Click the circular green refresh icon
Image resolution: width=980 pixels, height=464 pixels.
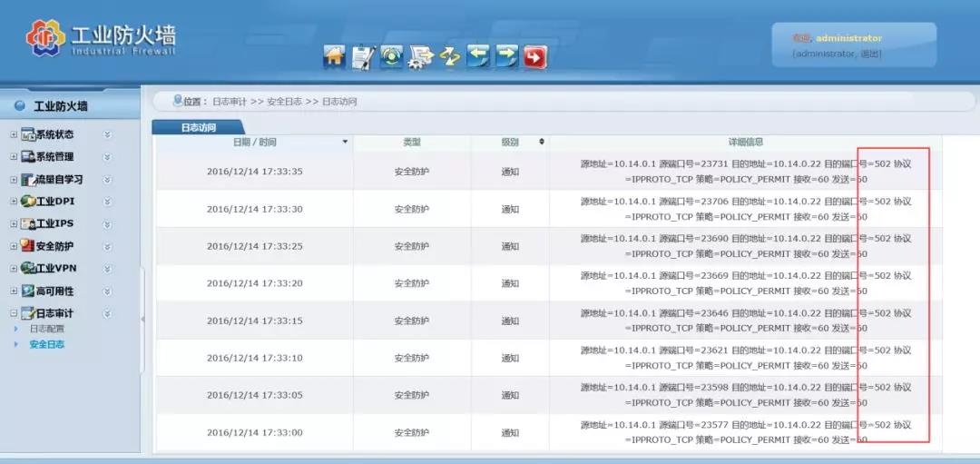(x=392, y=57)
